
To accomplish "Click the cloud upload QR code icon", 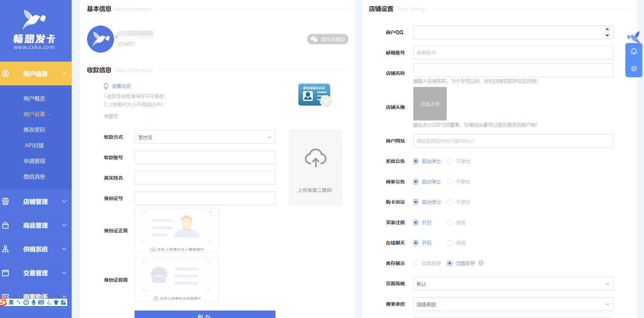I will click(x=315, y=158).
